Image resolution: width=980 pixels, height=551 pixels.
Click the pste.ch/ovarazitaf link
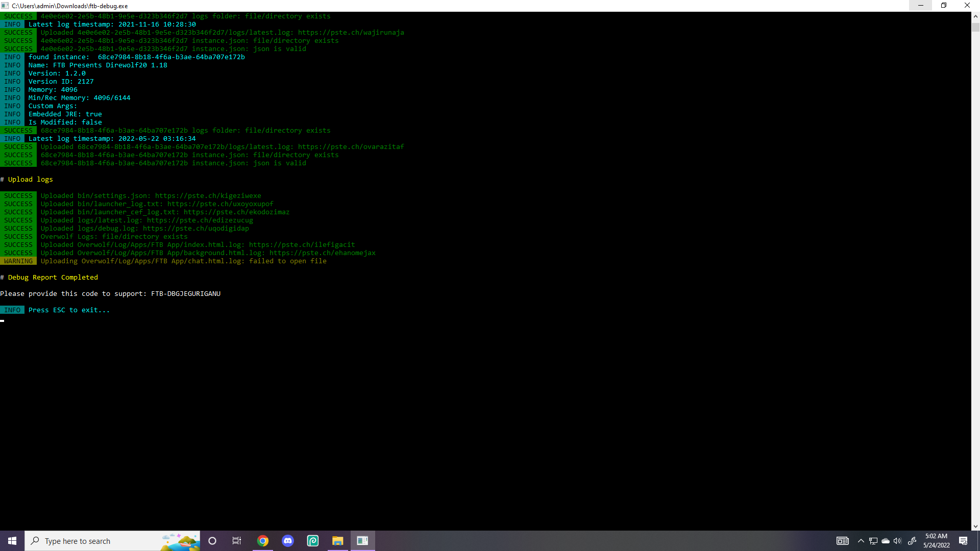point(351,147)
